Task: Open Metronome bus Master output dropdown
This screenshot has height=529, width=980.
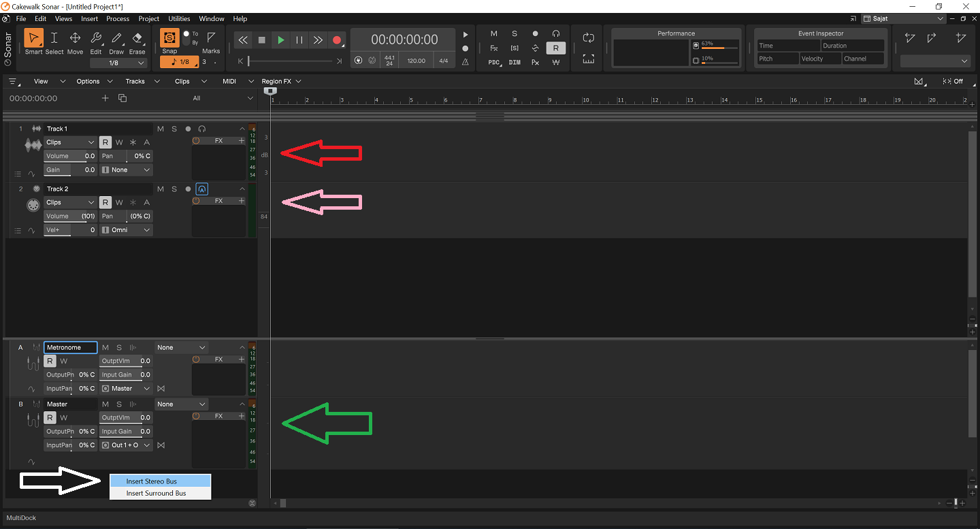Action: click(x=127, y=389)
